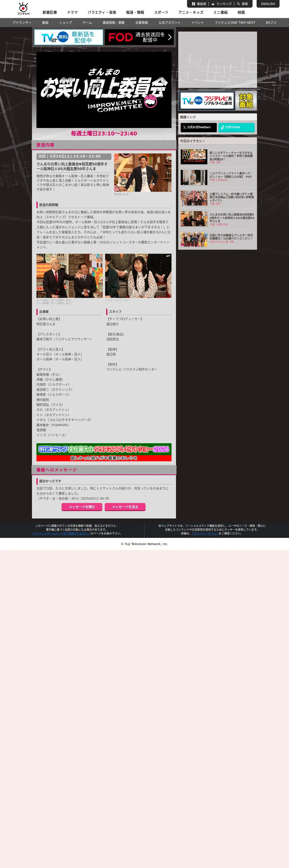Open 報道・情報 menu
This screenshot has width=289, height=868.
point(135,12)
